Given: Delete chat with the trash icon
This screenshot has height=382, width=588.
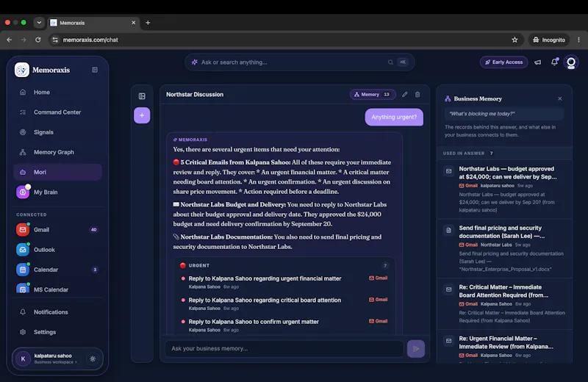Looking at the screenshot, I should click(417, 95).
